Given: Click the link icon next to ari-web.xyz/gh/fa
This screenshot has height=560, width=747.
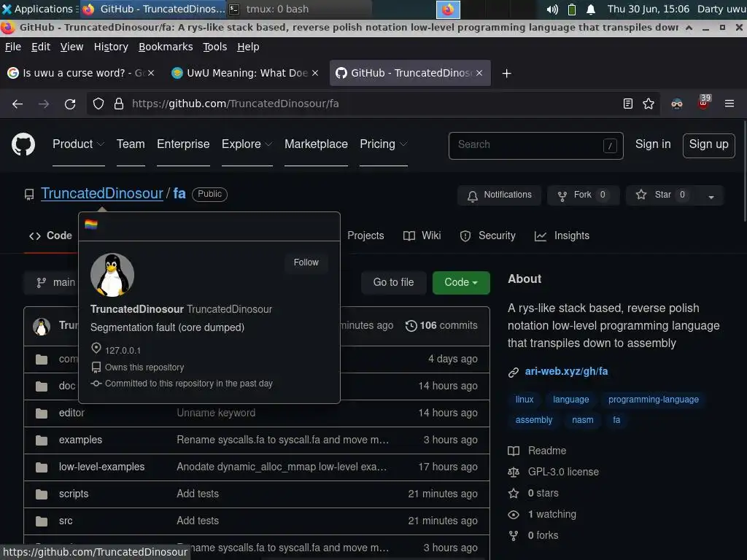Looking at the screenshot, I should pyautogui.click(x=513, y=373).
